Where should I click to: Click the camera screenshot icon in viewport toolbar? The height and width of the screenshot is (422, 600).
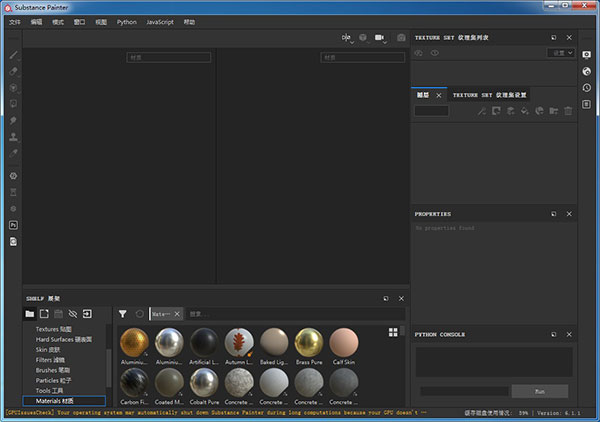tap(401, 37)
